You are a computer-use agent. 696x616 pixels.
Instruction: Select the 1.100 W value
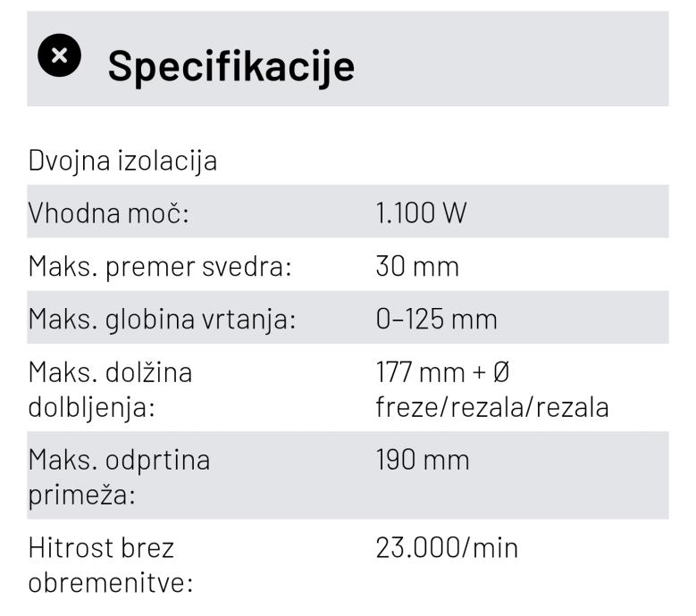coord(421,212)
